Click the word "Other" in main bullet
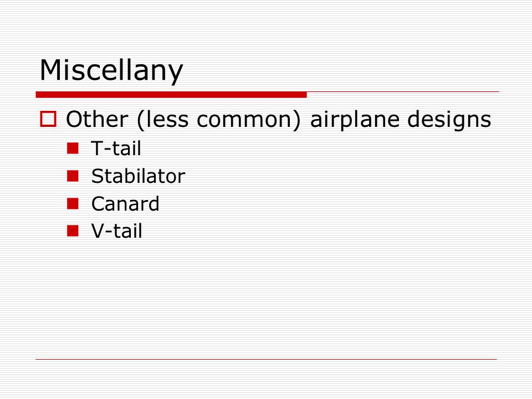Viewport: 532px width, 399px height. click(x=97, y=120)
